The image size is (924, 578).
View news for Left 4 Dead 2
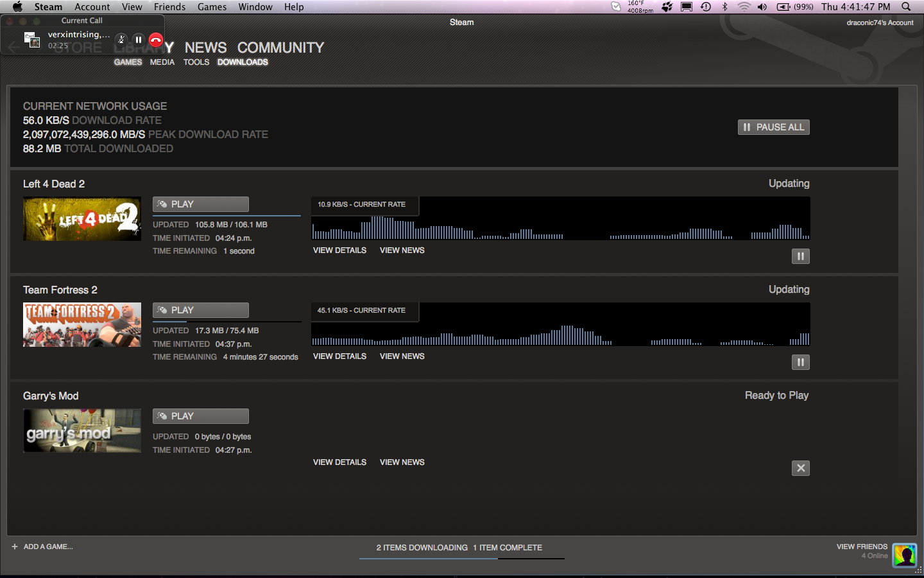click(402, 250)
